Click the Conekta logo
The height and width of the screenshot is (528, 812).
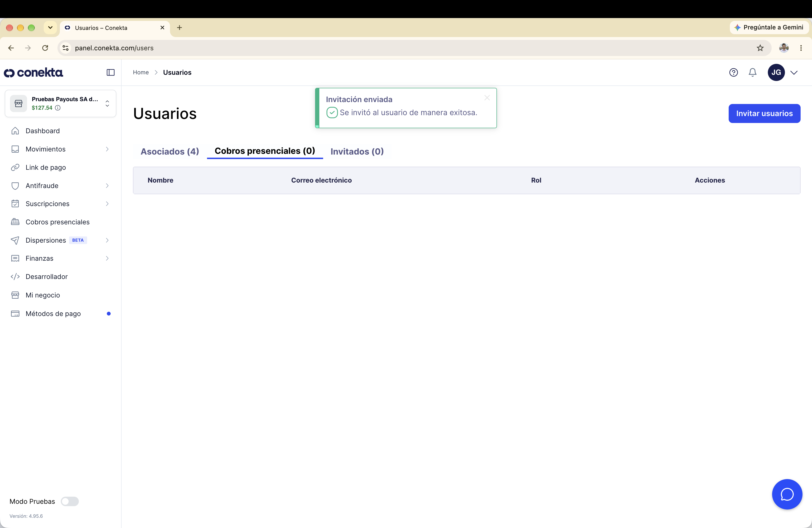[x=33, y=72]
